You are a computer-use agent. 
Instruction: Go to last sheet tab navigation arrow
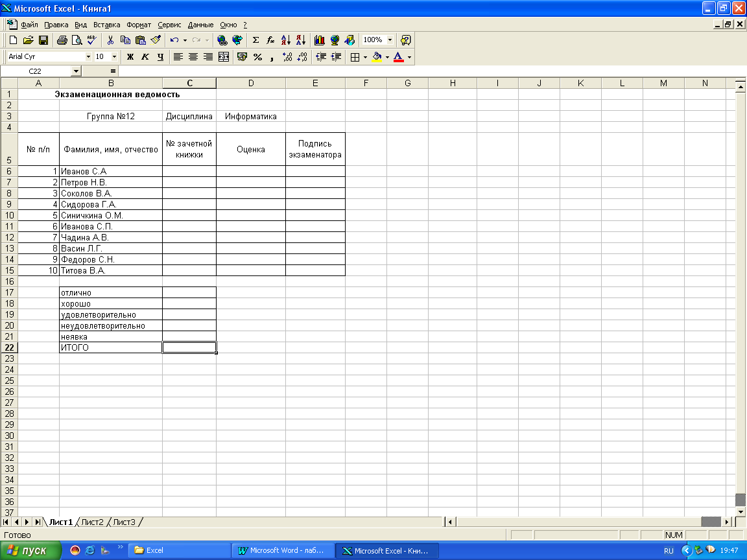point(38,522)
